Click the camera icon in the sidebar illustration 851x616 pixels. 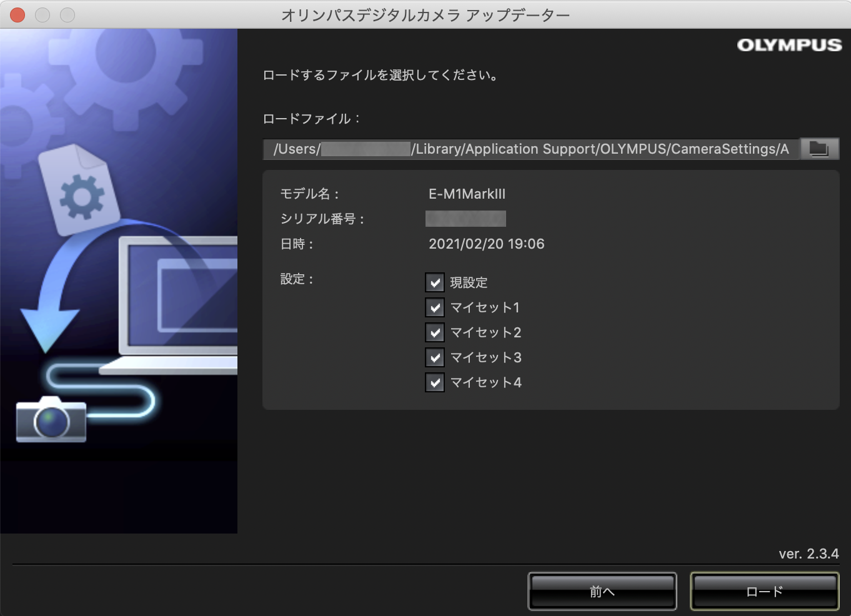[51, 420]
